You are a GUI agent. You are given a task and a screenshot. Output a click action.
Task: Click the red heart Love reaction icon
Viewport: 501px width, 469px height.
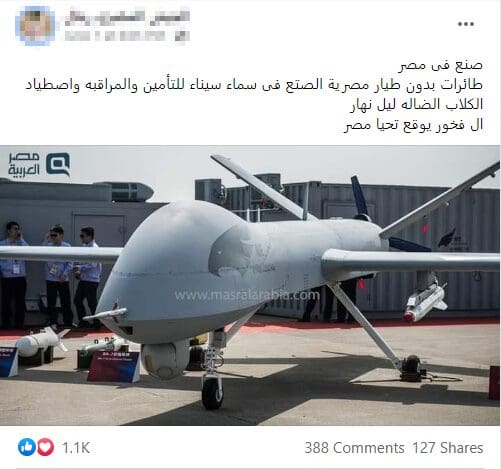(45, 447)
